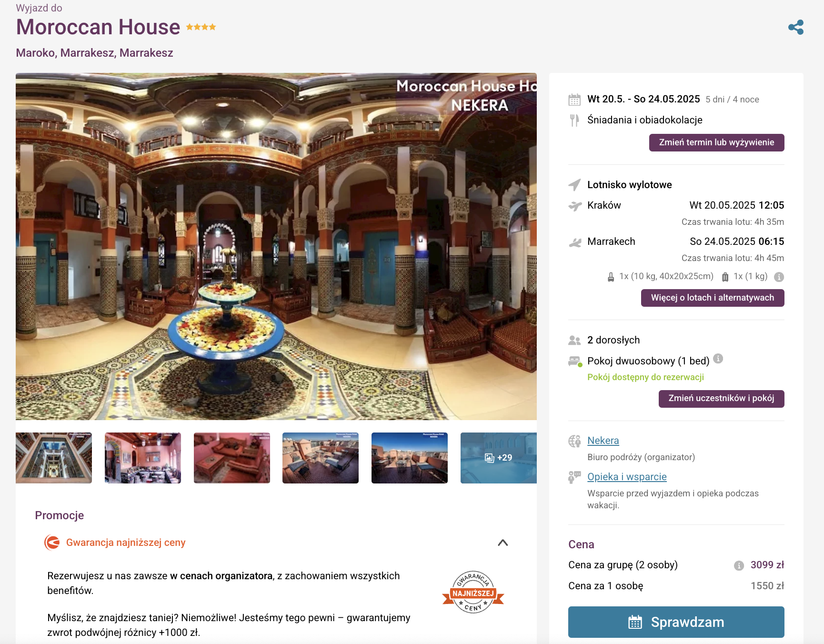824x644 pixels.
Task: Collapse the Gwarancja najniższej ceny section
Action: click(x=502, y=543)
